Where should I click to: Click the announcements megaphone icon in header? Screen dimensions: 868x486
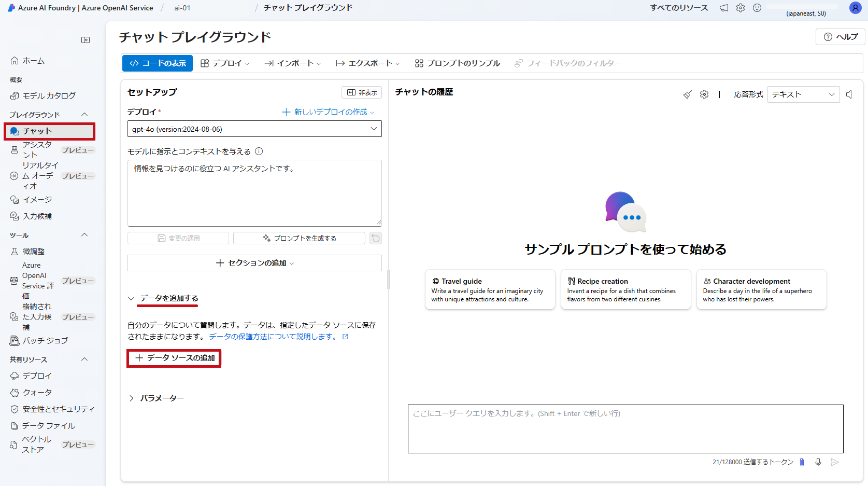tap(724, 8)
